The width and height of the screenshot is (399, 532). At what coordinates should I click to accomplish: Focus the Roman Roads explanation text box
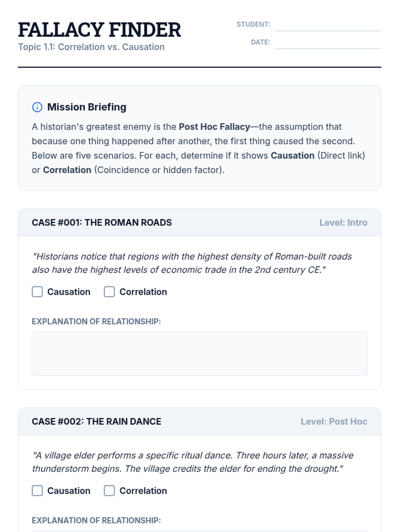pos(199,353)
